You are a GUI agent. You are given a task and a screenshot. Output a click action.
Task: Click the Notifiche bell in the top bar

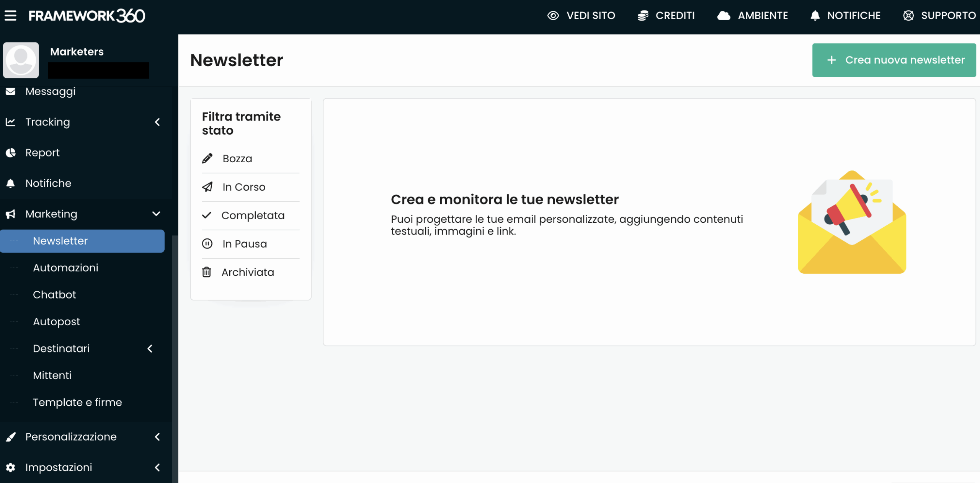click(815, 16)
